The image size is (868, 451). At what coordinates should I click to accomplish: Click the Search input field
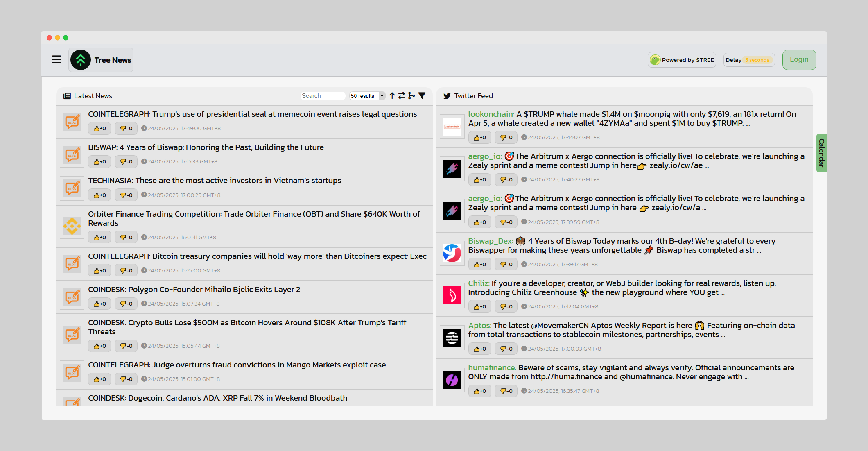tap(323, 96)
